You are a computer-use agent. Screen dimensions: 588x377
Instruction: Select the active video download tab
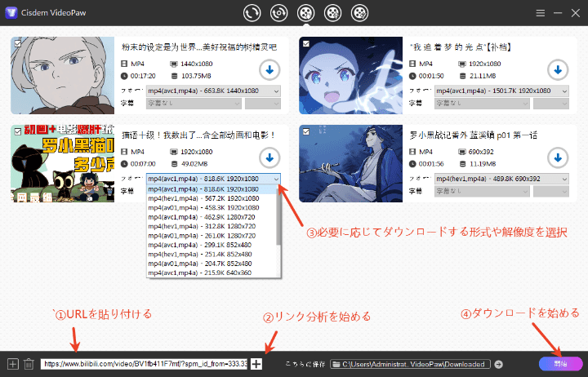tap(305, 13)
